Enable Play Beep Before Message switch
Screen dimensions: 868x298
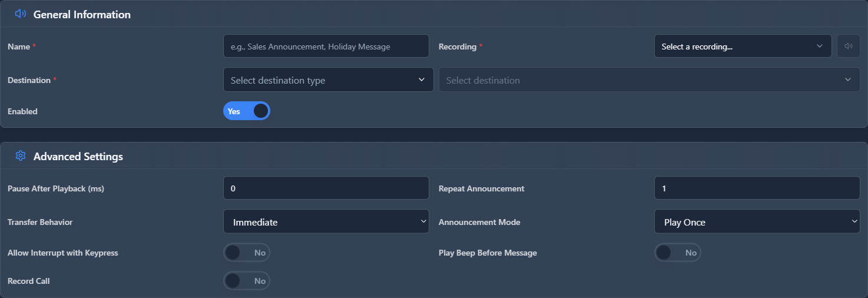tap(678, 253)
